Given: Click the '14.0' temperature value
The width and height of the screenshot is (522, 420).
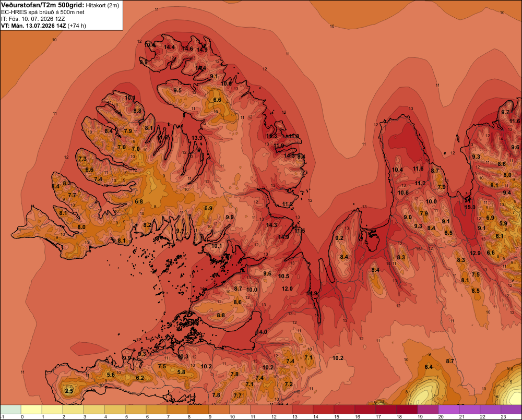Looking at the screenshot, I should (262, 332).
